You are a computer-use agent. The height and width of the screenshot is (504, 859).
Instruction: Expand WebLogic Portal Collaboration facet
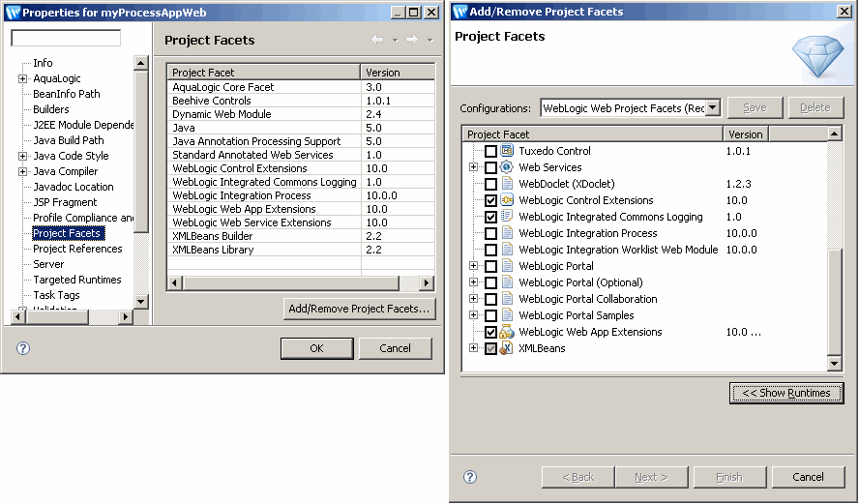point(473,299)
